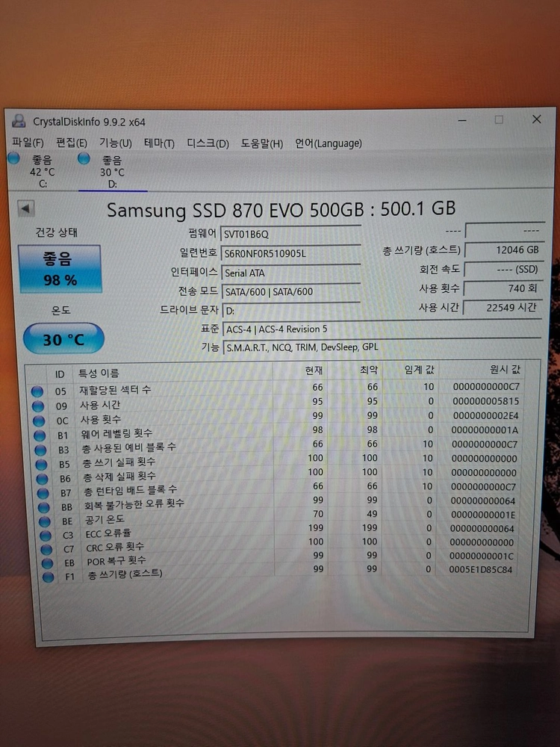The image size is (560, 747).
Task: Click the serial number field S6R0NF0R510905L
Action: [290, 253]
